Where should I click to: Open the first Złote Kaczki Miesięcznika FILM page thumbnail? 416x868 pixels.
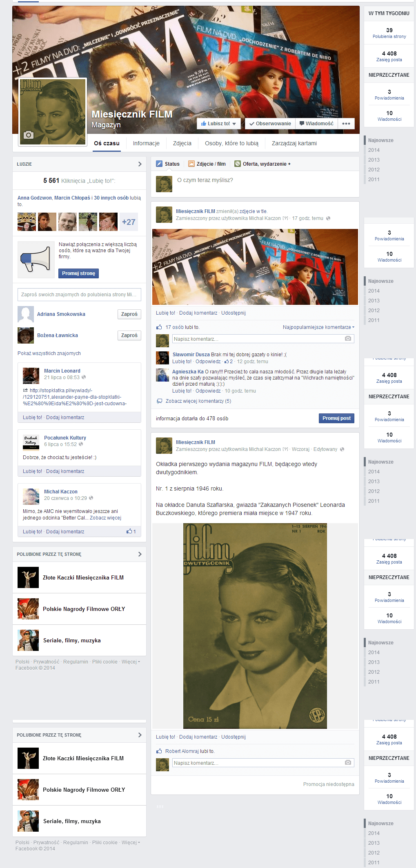pyautogui.click(x=28, y=577)
